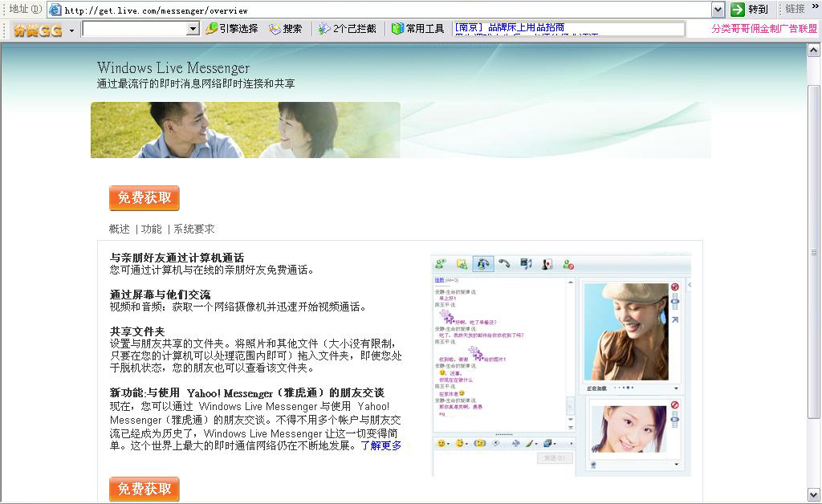Click the lower 免费获取 orange button
The width and height of the screenshot is (822, 504).
[x=144, y=490]
